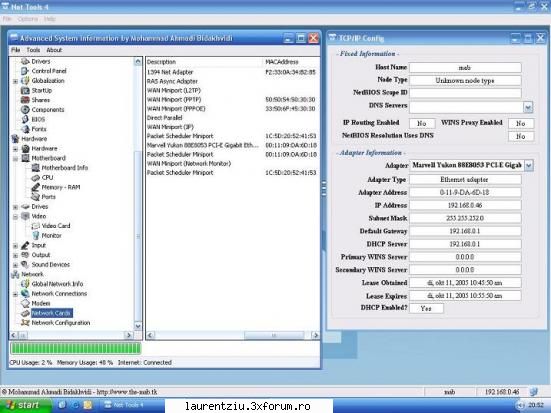Click the Net Tools 4 taskbar button
This screenshot has width=551, height=413.
tap(124, 405)
